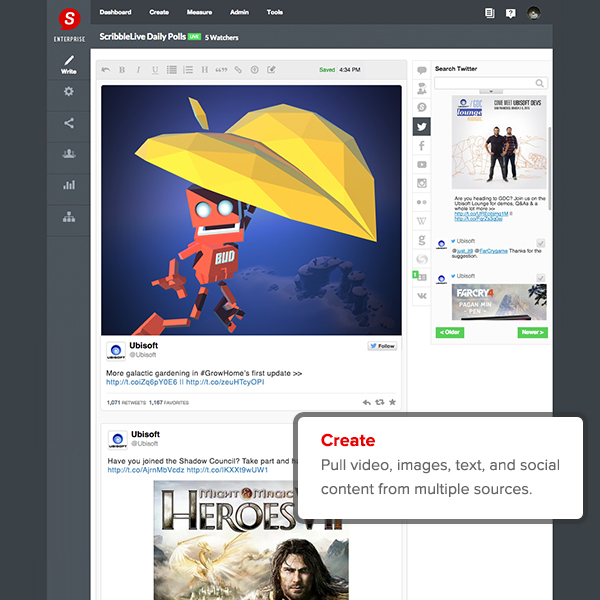Open the chat users source tab

422,88
